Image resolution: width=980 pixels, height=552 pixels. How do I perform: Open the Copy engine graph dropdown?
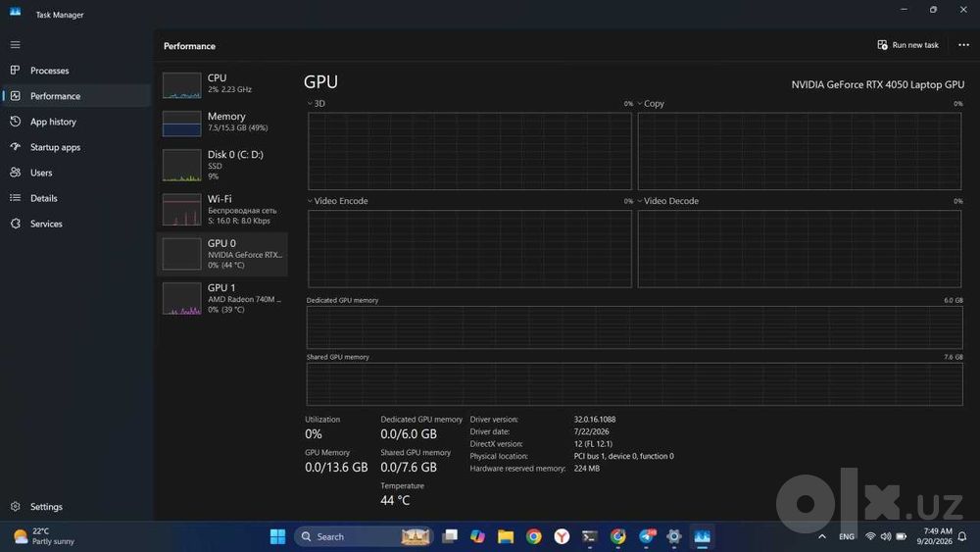pos(651,104)
